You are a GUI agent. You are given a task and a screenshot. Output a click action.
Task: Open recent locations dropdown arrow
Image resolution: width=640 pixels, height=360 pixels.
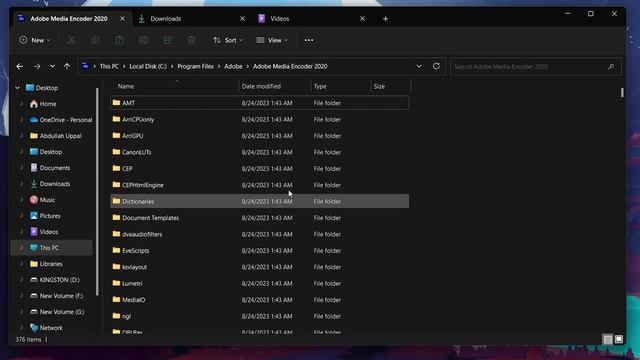click(52, 66)
